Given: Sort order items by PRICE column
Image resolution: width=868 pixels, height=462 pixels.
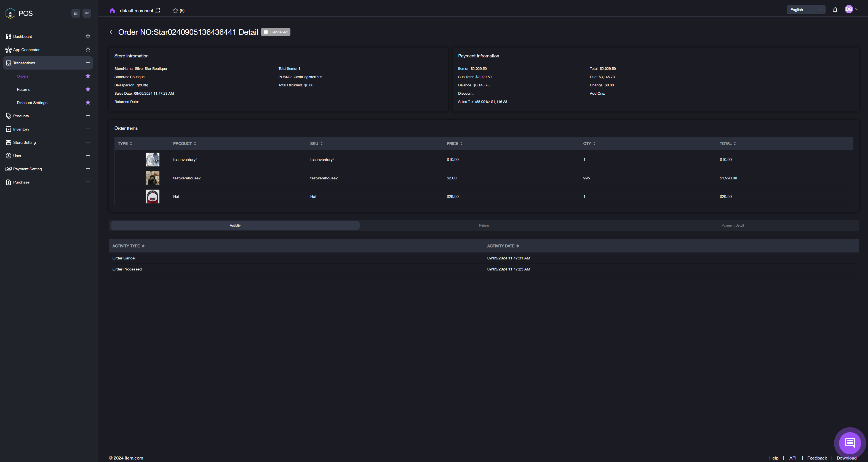Looking at the screenshot, I should pos(455,144).
